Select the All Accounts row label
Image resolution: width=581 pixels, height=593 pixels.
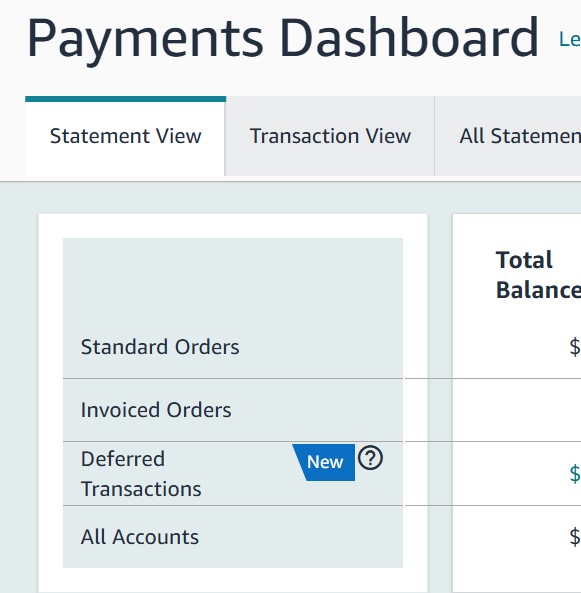tap(140, 537)
